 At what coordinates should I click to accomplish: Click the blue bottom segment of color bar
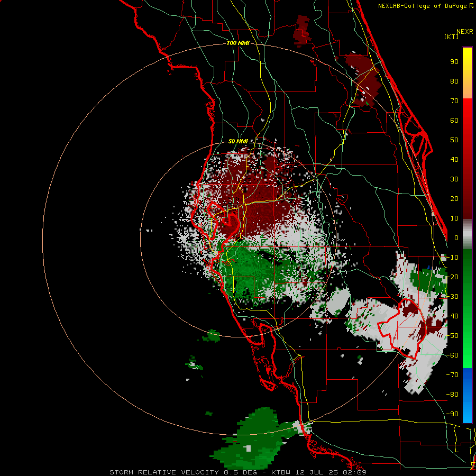click(x=467, y=396)
